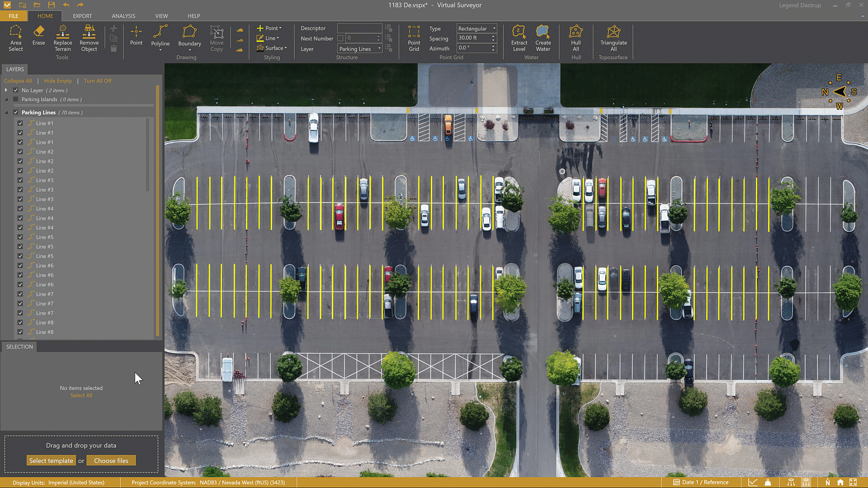
Task: Click the Turn All Off link
Action: point(97,81)
